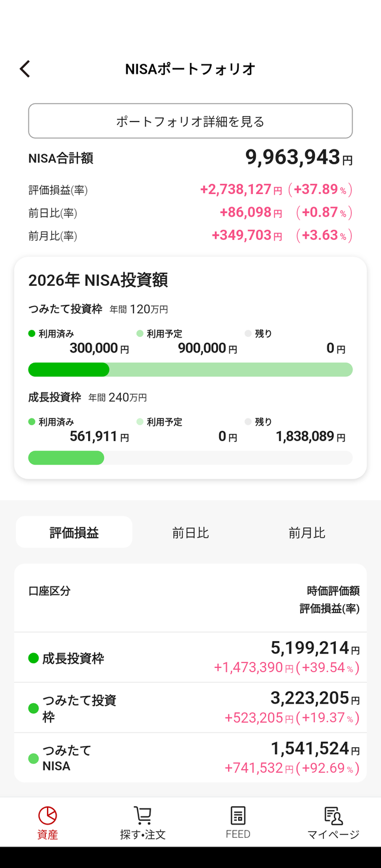This screenshot has width=381, height=868.
Task: Tap the ポートフォリオ詳細を見る button
Action: tap(190, 121)
